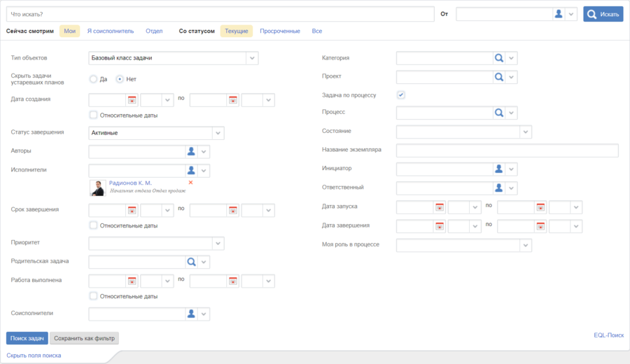Expand the Тип объектов dropdown
The height and width of the screenshot is (364, 630).
point(252,58)
